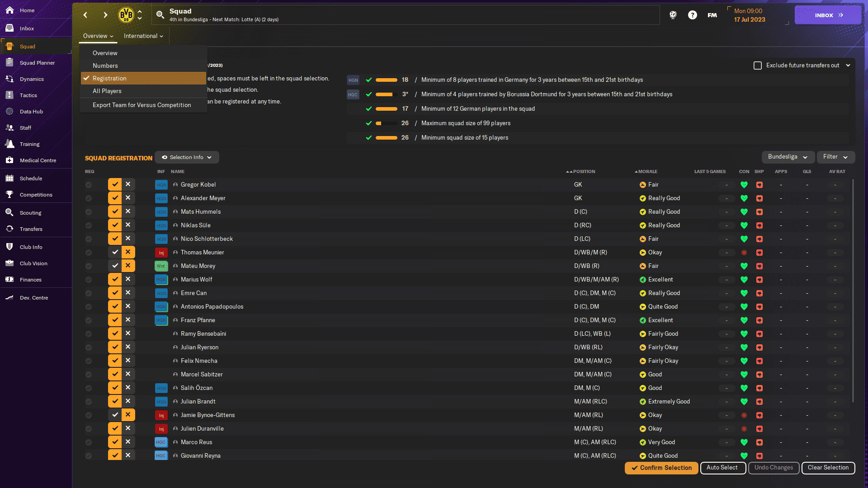Image resolution: width=868 pixels, height=488 pixels.
Task: Click the maximum squad size progress bar
Action: [x=387, y=123]
